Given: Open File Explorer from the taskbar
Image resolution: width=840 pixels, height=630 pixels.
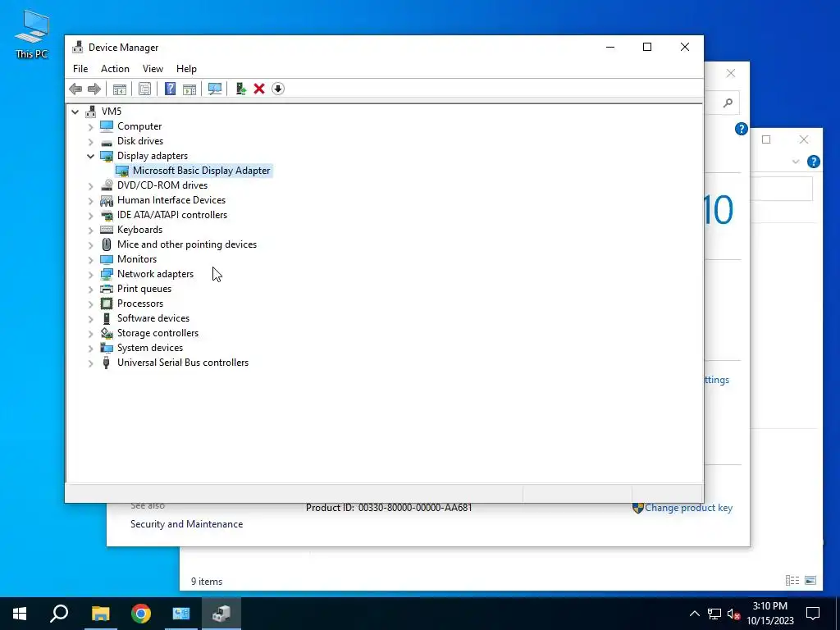Looking at the screenshot, I should click(x=100, y=614).
